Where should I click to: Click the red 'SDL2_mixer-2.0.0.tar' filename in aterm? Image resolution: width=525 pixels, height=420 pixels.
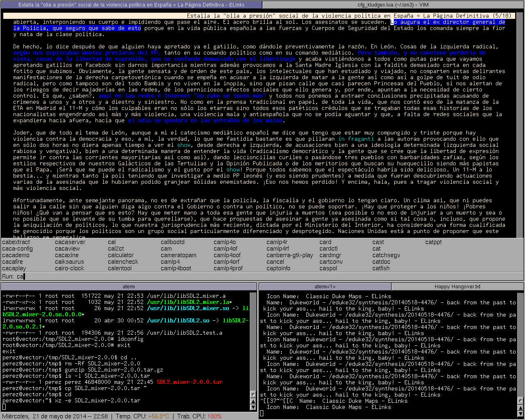tap(189, 382)
